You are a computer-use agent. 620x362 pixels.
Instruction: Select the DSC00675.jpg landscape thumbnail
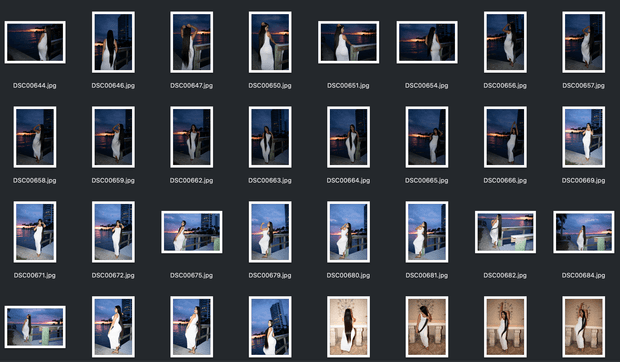point(192,232)
